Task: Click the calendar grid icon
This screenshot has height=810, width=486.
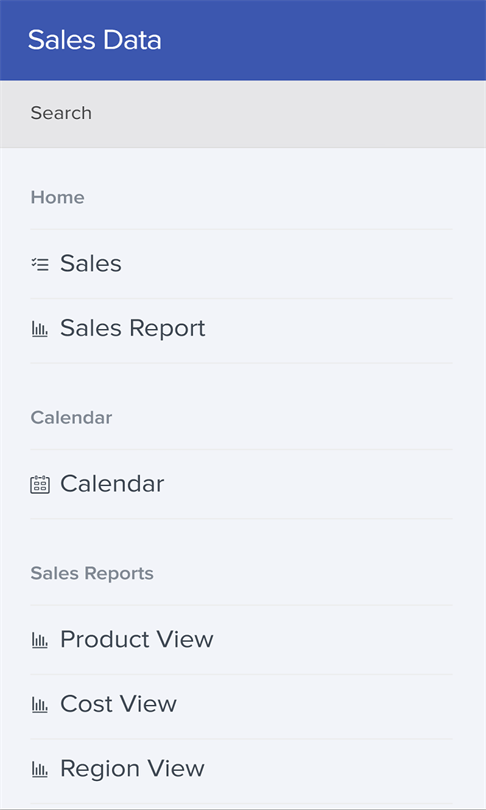Action: (40, 485)
